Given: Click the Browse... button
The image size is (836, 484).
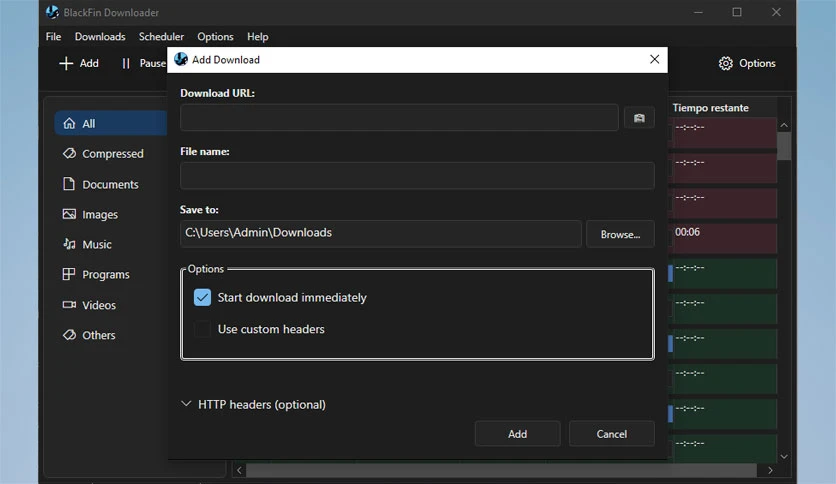Looking at the screenshot, I should pyautogui.click(x=620, y=234).
